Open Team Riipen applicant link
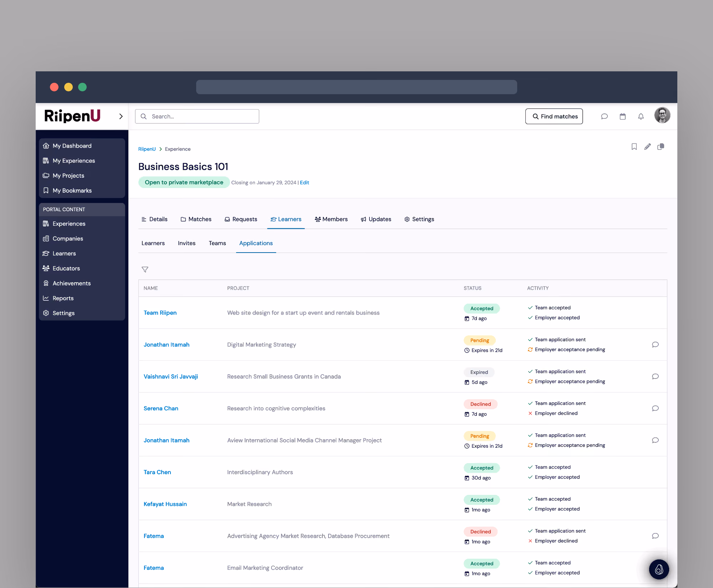 point(160,313)
